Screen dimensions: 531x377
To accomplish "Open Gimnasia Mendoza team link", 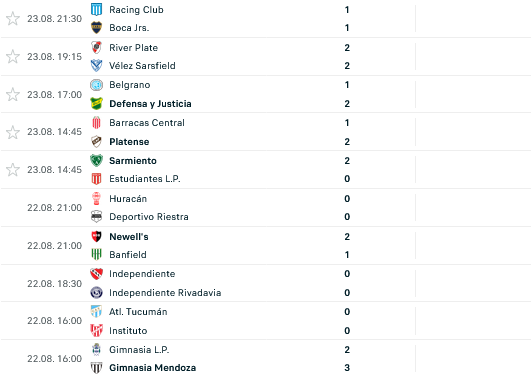I will (x=153, y=368).
